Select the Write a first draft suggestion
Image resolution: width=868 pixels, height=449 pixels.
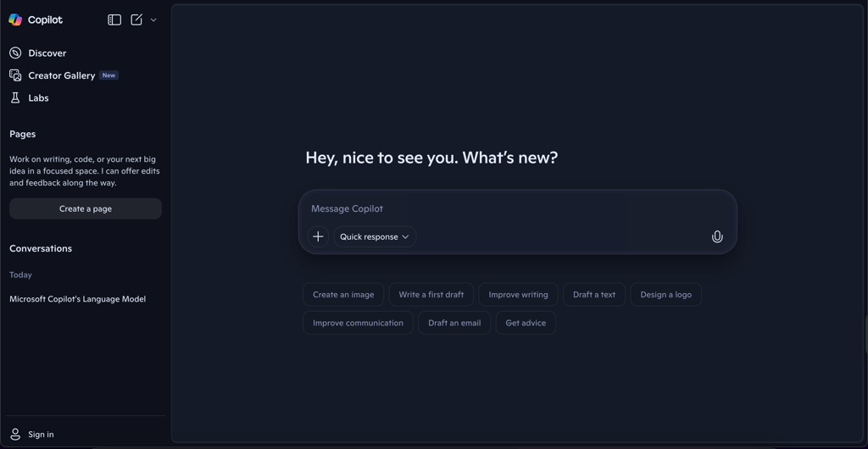431,295
